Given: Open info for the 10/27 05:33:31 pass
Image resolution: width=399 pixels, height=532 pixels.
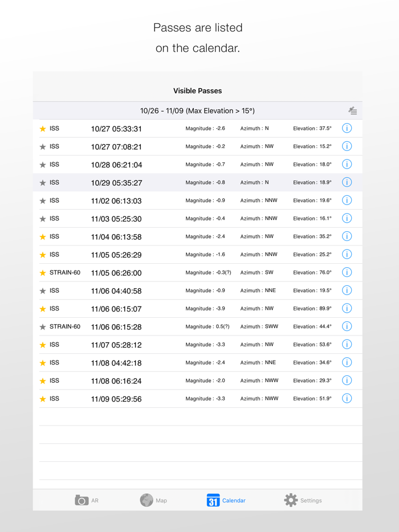Looking at the screenshot, I should [x=347, y=128].
